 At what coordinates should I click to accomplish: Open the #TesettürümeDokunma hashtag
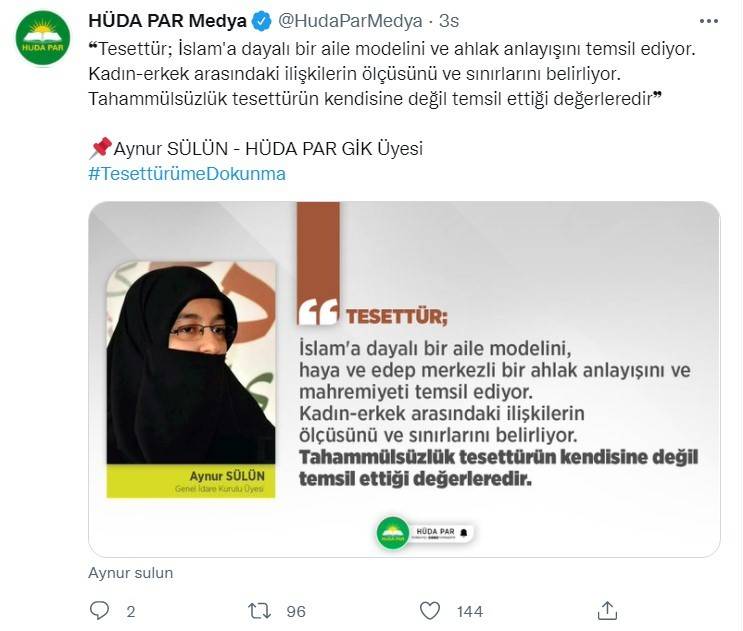187,174
